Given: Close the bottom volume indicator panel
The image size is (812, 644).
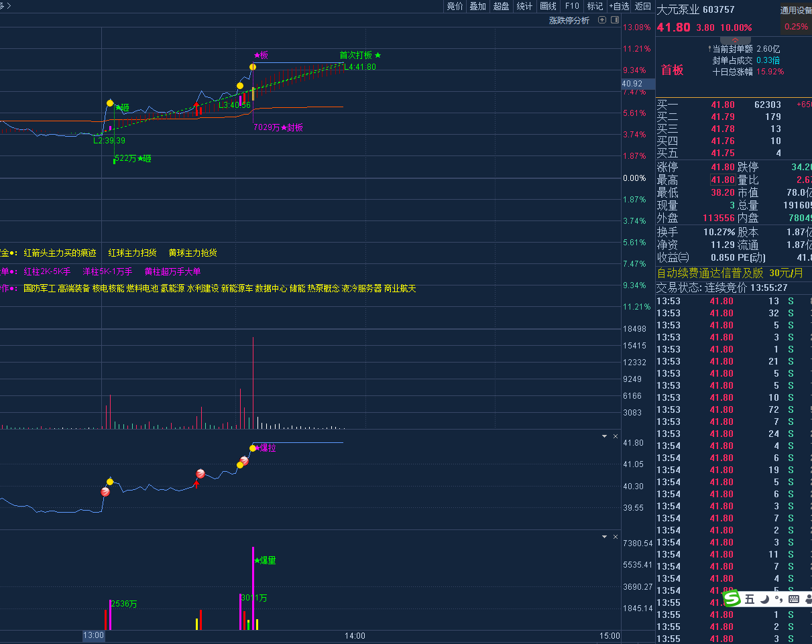Looking at the screenshot, I should click(x=615, y=537).
